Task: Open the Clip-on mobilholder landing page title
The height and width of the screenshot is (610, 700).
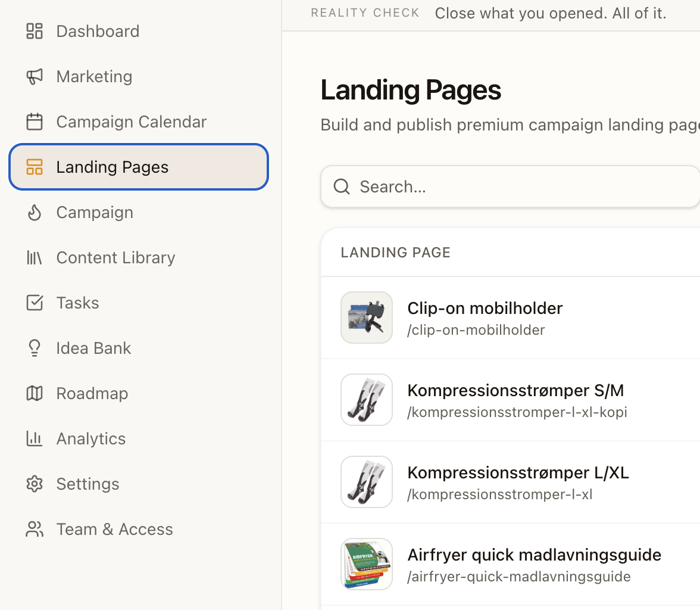Action: [x=485, y=308]
